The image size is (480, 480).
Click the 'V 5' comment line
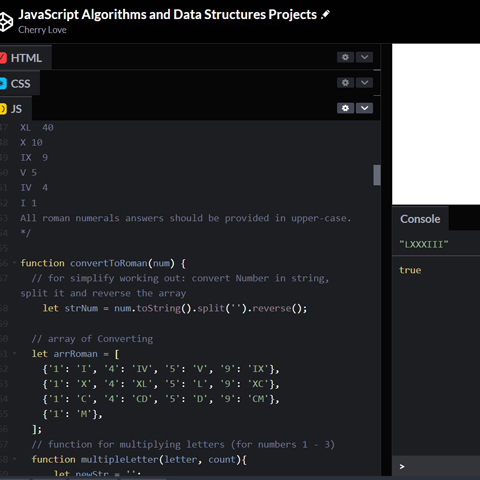coord(28,172)
